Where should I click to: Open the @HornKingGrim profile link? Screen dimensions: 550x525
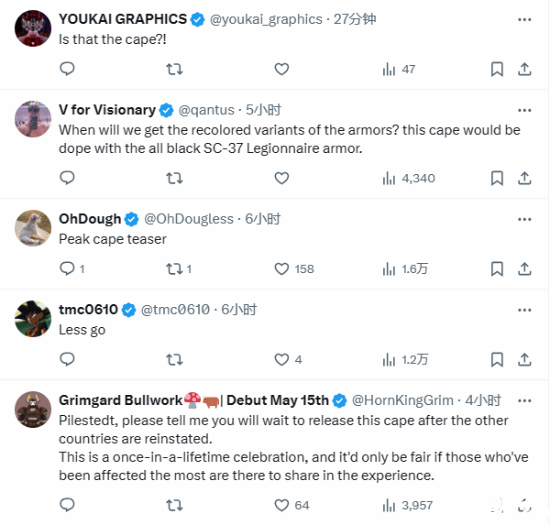coord(402,400)
